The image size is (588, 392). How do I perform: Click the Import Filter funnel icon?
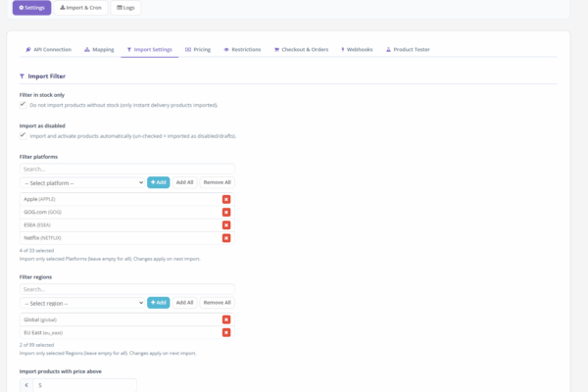click(x=23, y=75)
